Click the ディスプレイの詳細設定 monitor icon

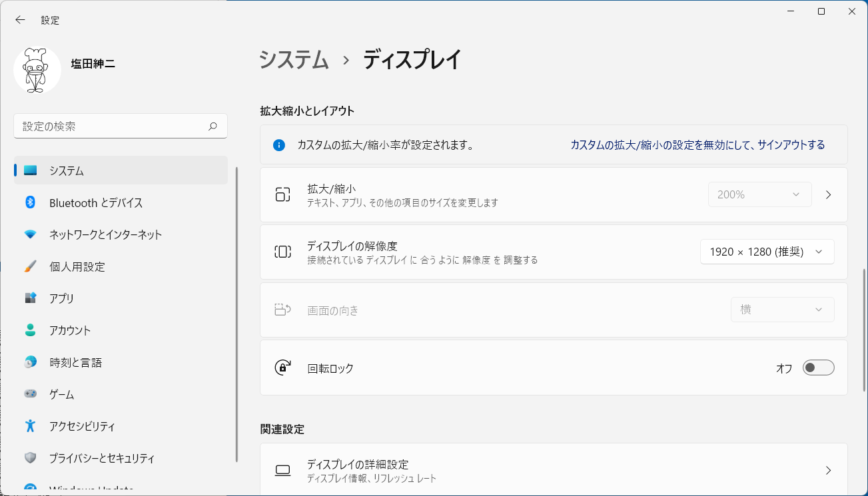283,471
